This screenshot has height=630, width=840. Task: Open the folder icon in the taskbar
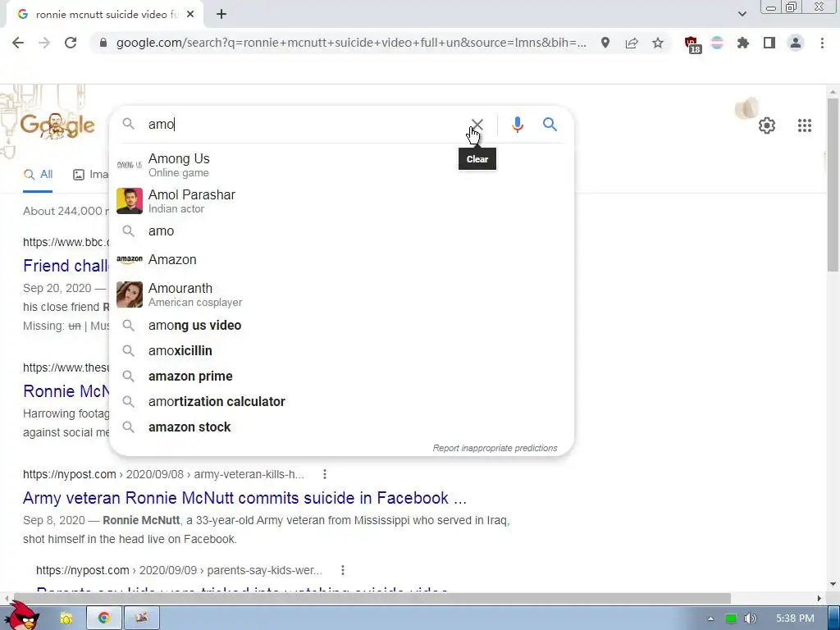pyautogui.click(x=66, y=619)
